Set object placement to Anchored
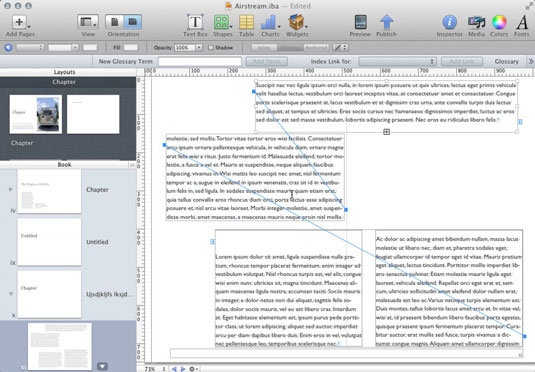This screenshot has height=372, width=535. [x=316, y=48]
